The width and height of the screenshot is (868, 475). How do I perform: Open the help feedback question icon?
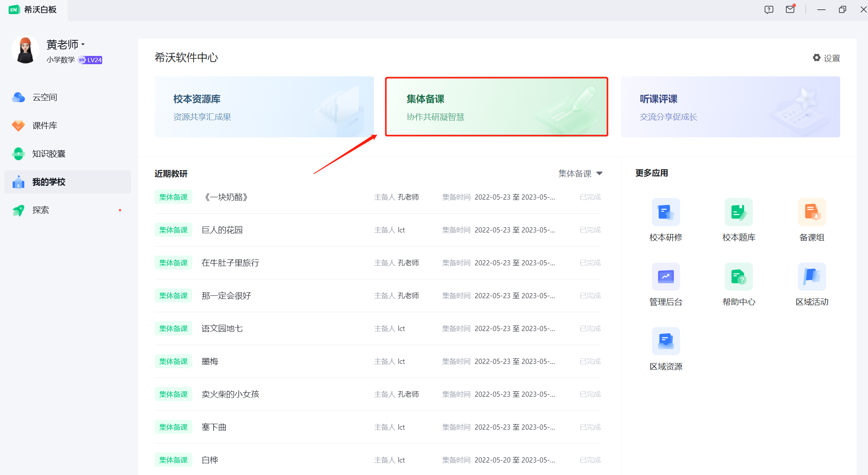click(x=769, y=10)
